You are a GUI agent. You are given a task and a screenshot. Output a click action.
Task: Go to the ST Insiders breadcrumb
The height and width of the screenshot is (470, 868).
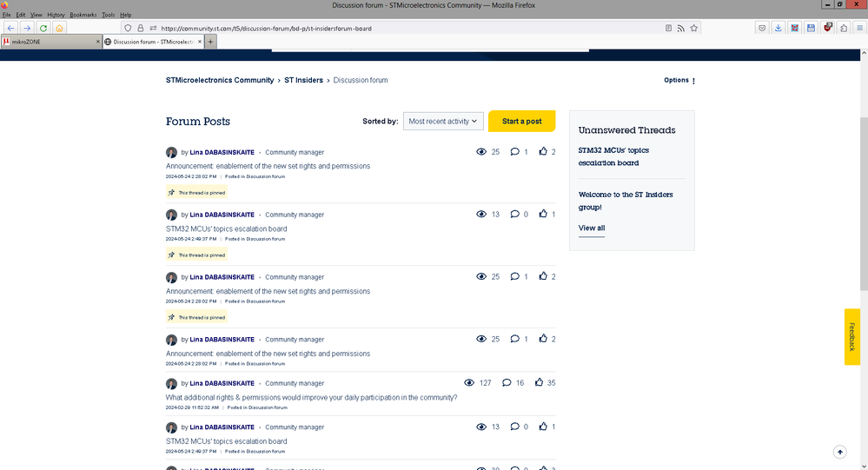click(x=303, y=80)
